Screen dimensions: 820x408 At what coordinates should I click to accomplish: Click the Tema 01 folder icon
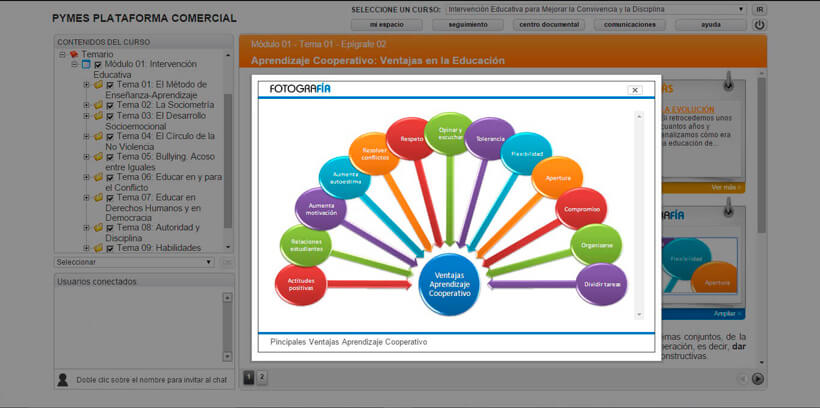pos(98,85)
